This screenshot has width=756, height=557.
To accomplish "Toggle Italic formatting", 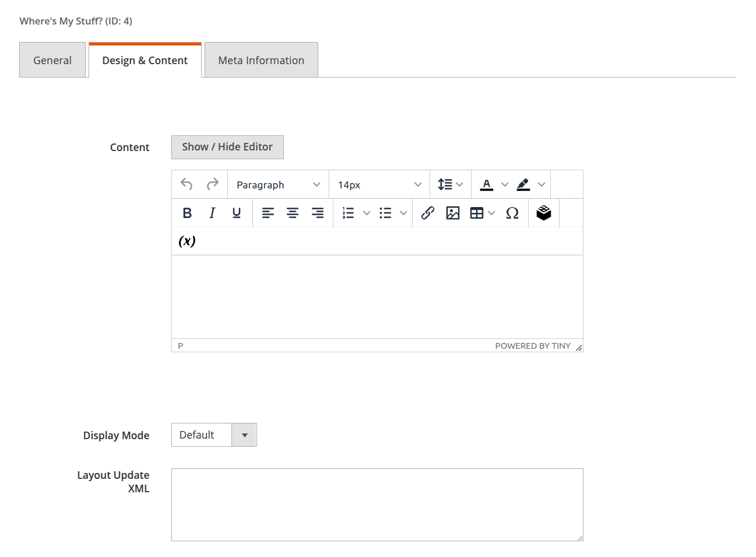I will tap(212, 212).
